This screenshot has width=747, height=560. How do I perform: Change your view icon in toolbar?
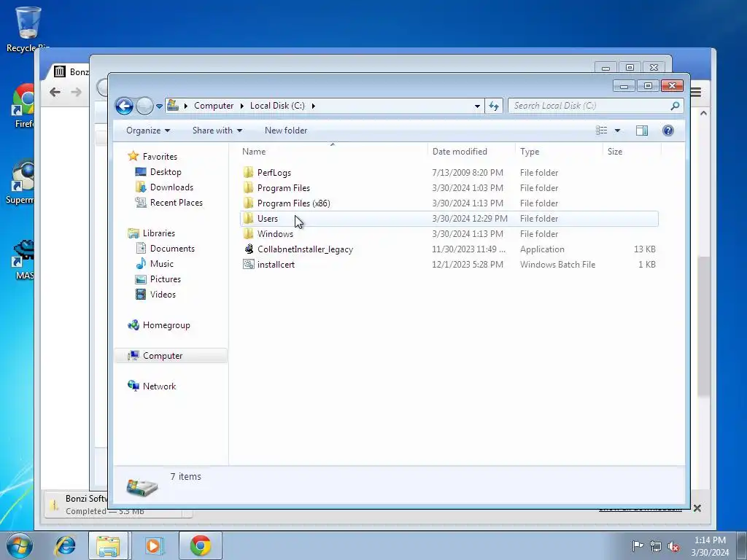602,131
